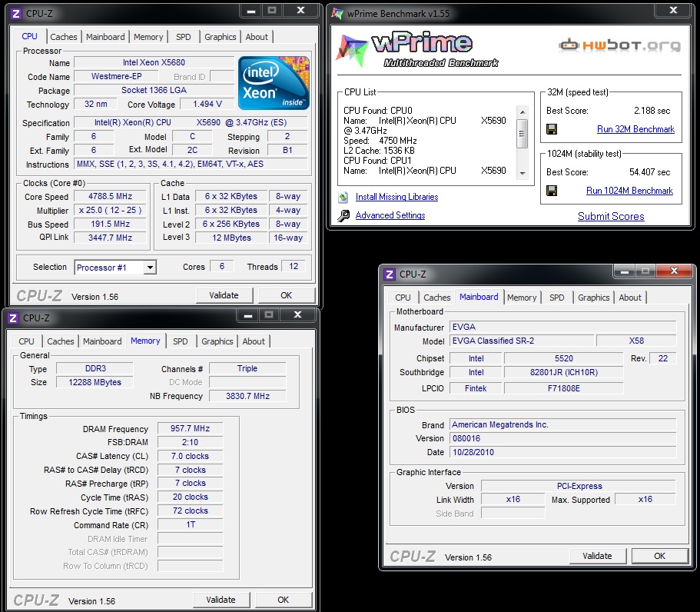
Task: Click the BIOS Version value 080016
Action: 563,438
